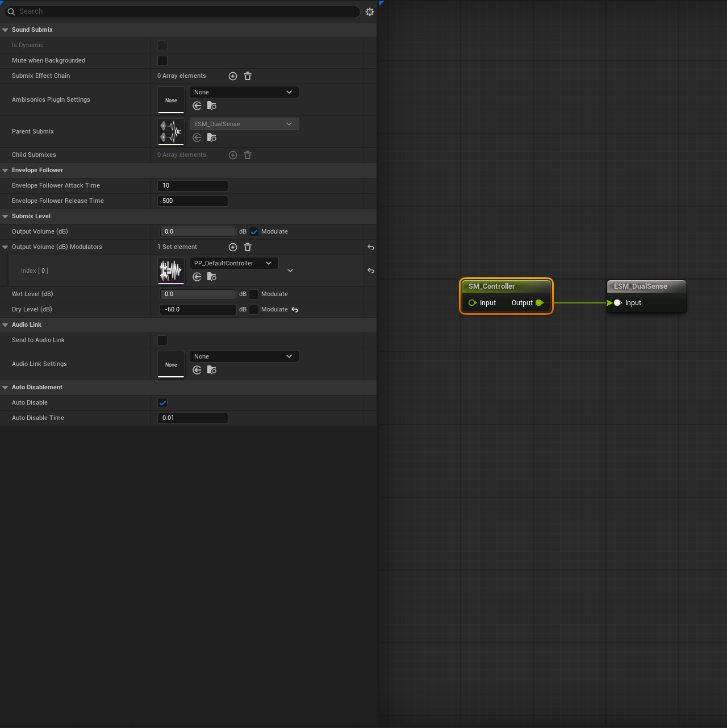Open details panel settings gear
The height and width of the screenshot is (728, 727).
[370, 11]
